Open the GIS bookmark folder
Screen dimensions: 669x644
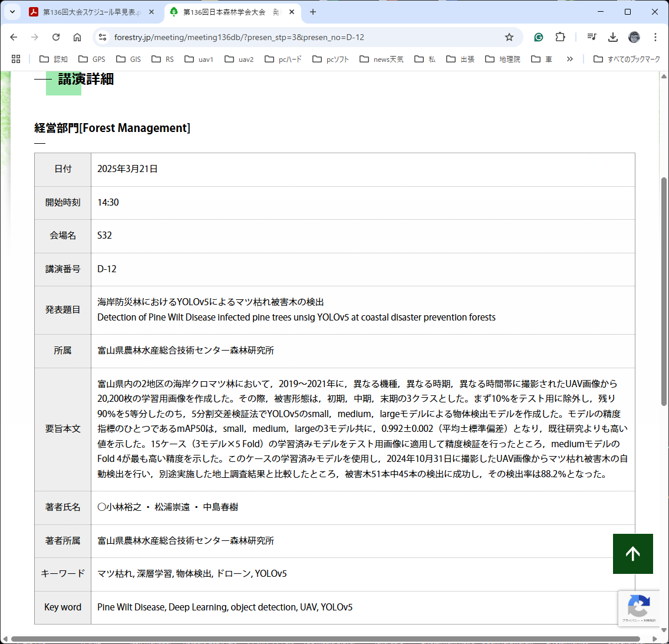point(129,60)
